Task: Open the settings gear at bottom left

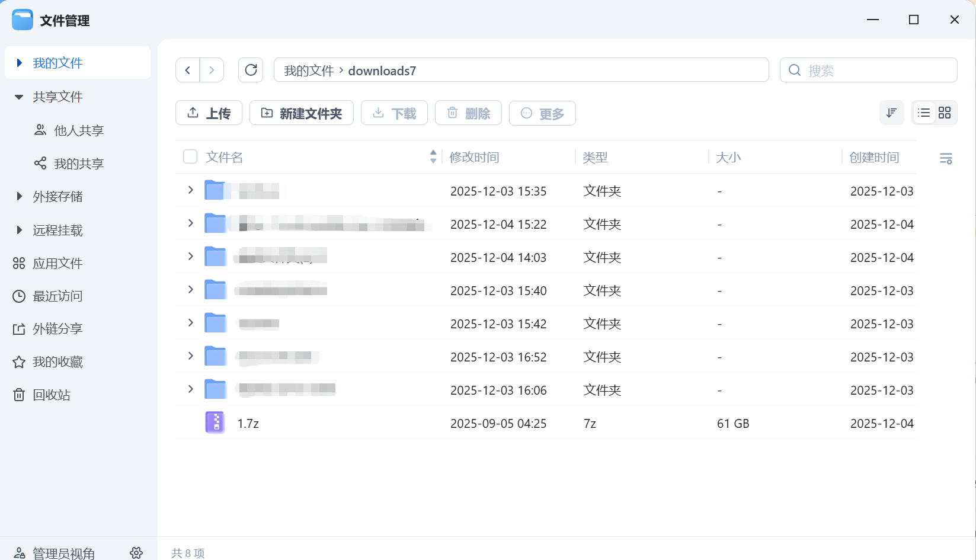Action: pos(136,552)
